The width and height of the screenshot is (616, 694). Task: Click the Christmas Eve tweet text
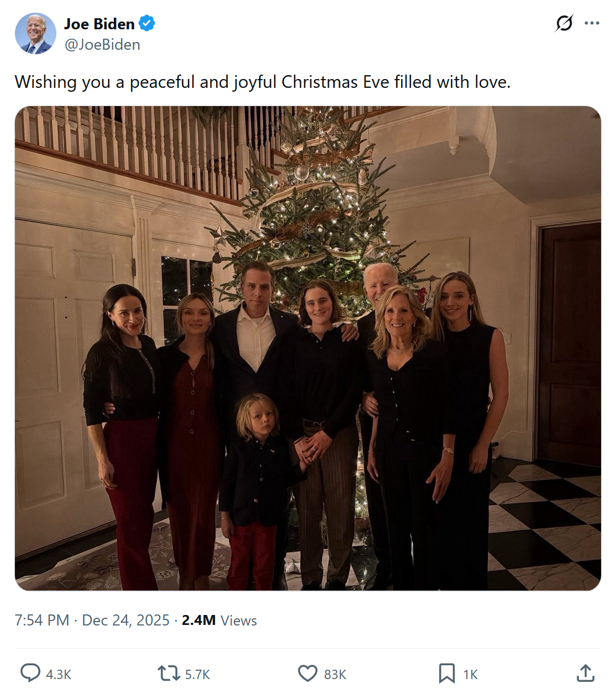[262, 82]
